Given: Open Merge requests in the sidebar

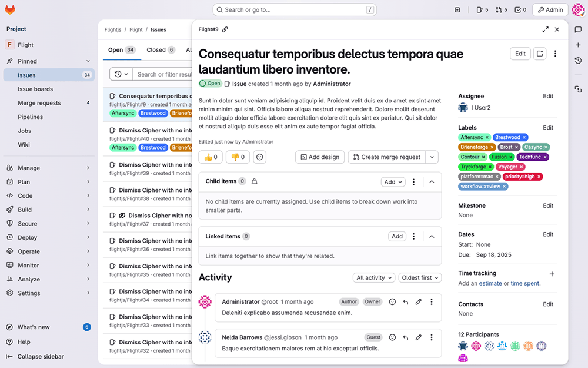Looking at the screenshot, I should [39, 103].
